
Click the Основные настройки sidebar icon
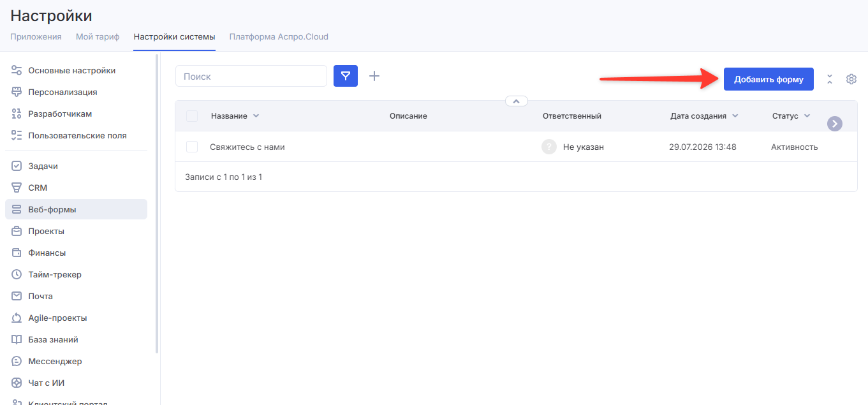pos(17,70)
